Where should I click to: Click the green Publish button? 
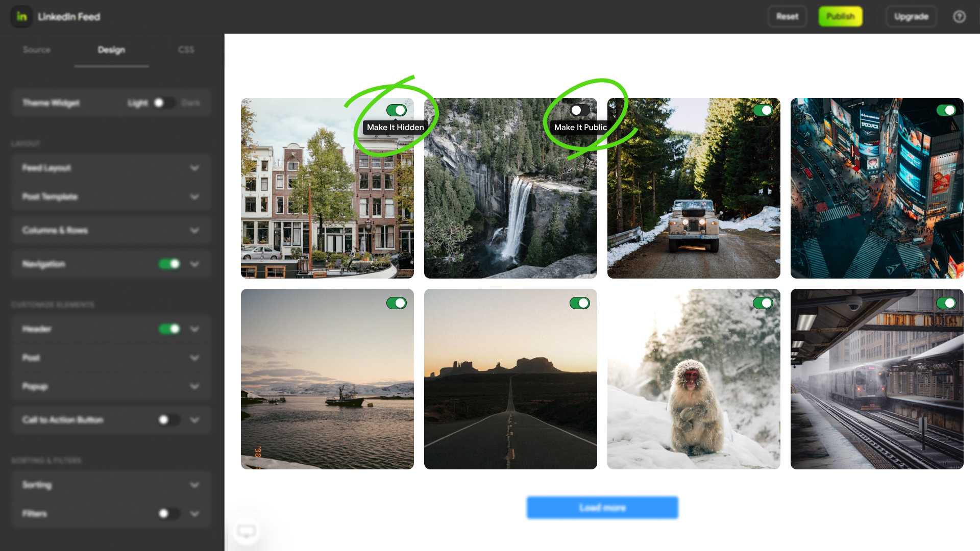840,17
